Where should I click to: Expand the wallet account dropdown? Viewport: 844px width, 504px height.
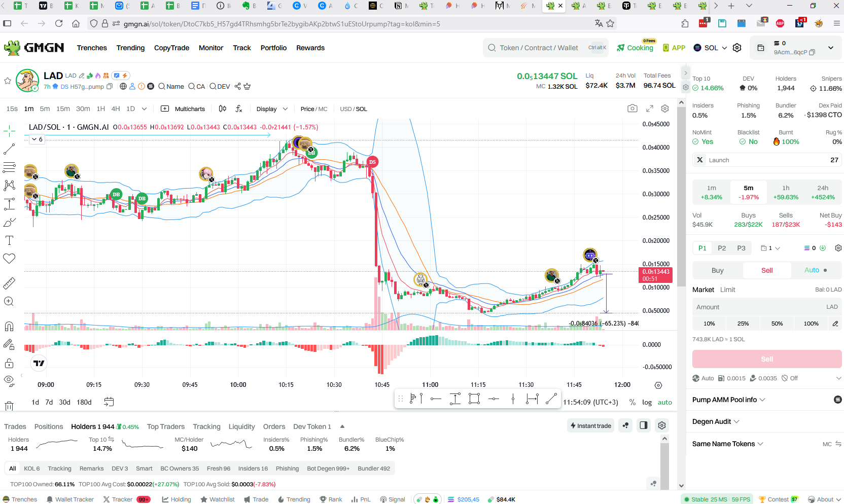pyautogui.click(x=831, y=48)
